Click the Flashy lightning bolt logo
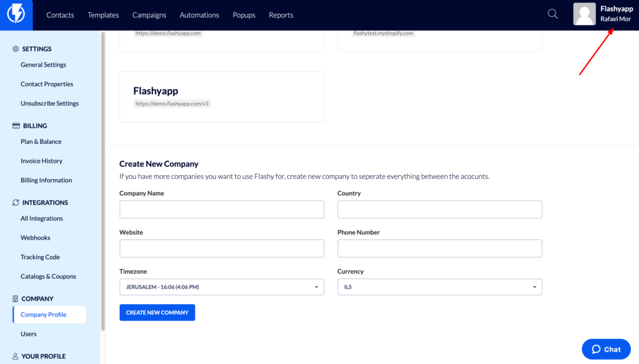 (16, 15)
